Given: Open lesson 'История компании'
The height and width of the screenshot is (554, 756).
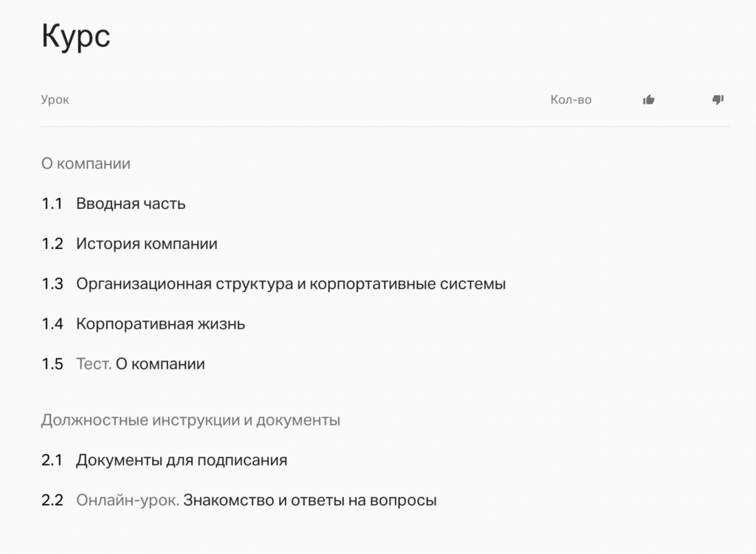Looking at the screenshot, I should (x=146, y=243).
